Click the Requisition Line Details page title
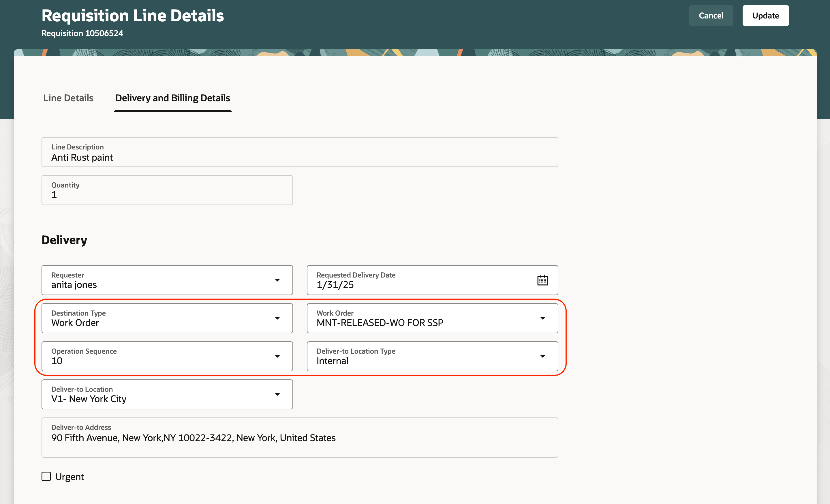The width and height of the screenshot is (830, 504). 132,15
